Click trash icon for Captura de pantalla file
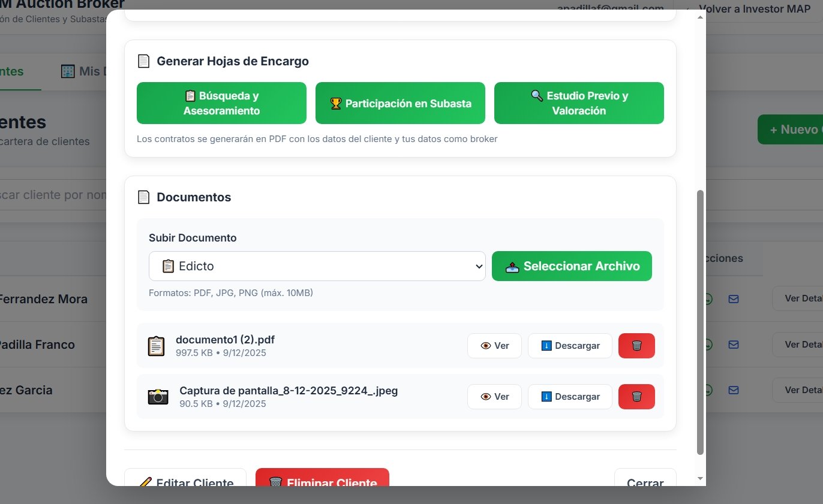The width and height of the screenshot is (823, 504). tap(636, 397)
